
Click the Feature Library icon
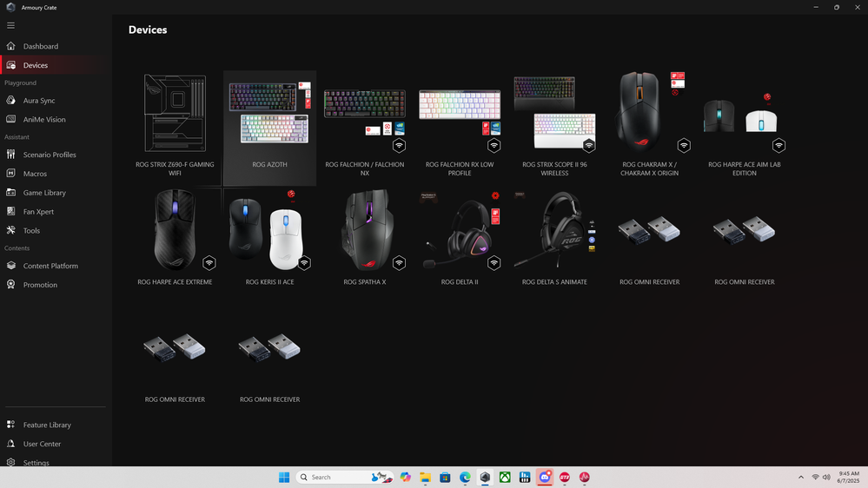pyautogui.click(x=10, y=425)
